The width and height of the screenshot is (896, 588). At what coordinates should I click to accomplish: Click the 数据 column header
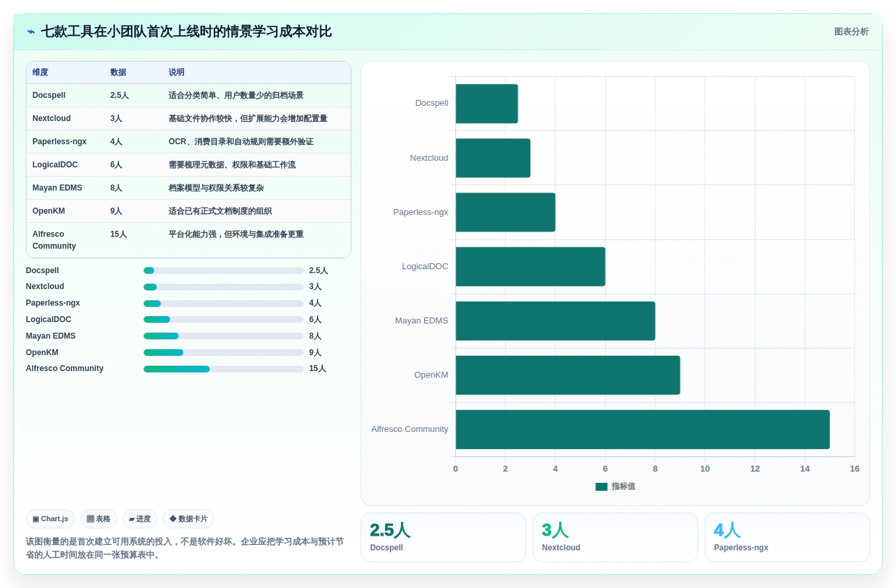pyautogui.click(x=118, y=72)
